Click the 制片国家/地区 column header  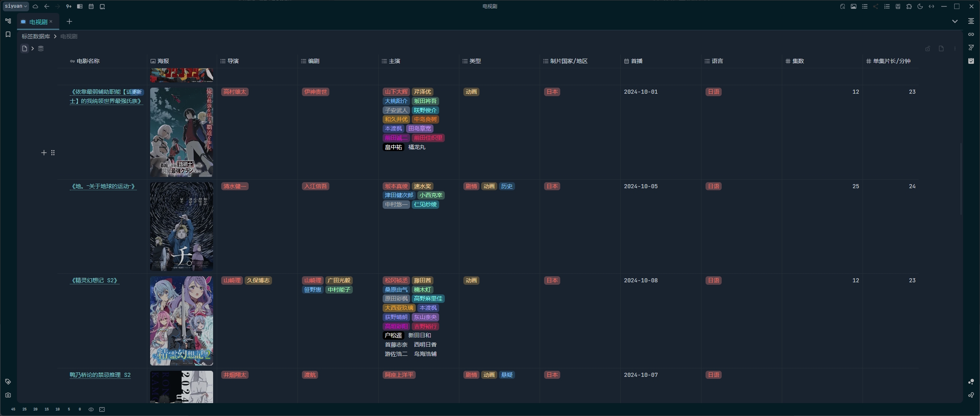click(580, 61)
